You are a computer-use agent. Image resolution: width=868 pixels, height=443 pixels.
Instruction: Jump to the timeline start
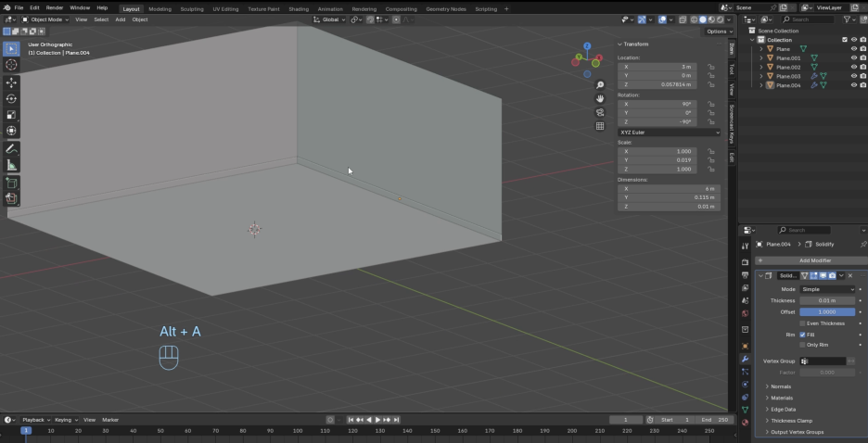coord(351,420)
